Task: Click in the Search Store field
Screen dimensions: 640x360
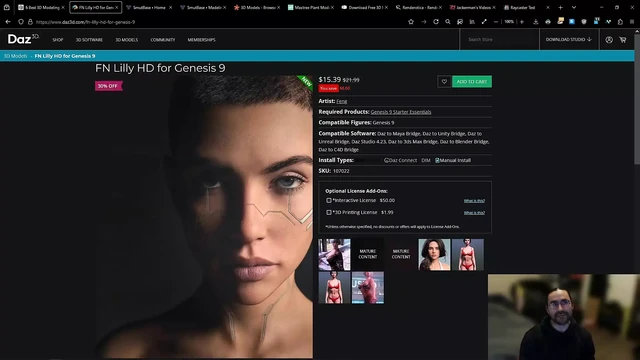Action: [500, 40]
